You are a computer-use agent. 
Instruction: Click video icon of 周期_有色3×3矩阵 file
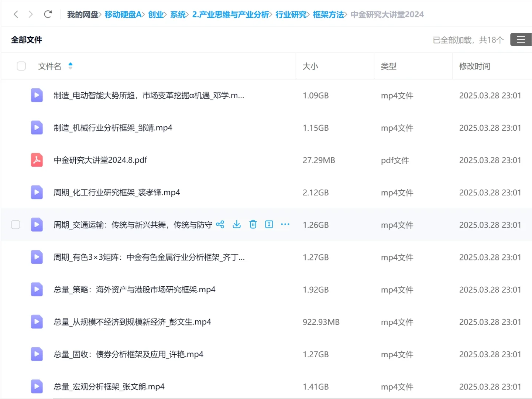pos(37,257)
